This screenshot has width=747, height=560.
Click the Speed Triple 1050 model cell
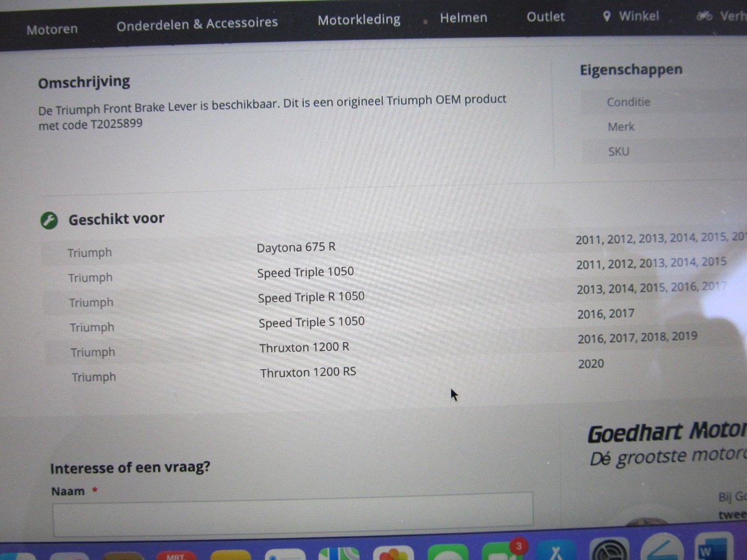306,272
